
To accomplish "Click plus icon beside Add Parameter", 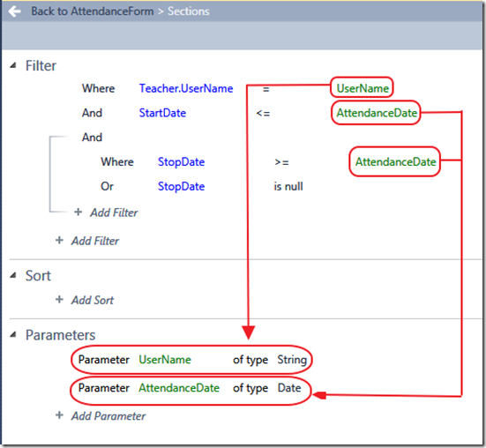I will click(59, 415).
